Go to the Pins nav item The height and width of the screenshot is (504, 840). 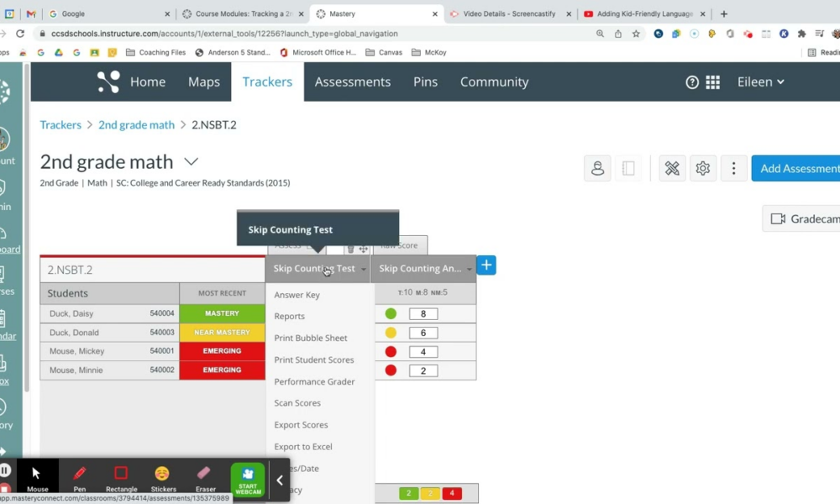click(425, 82)
